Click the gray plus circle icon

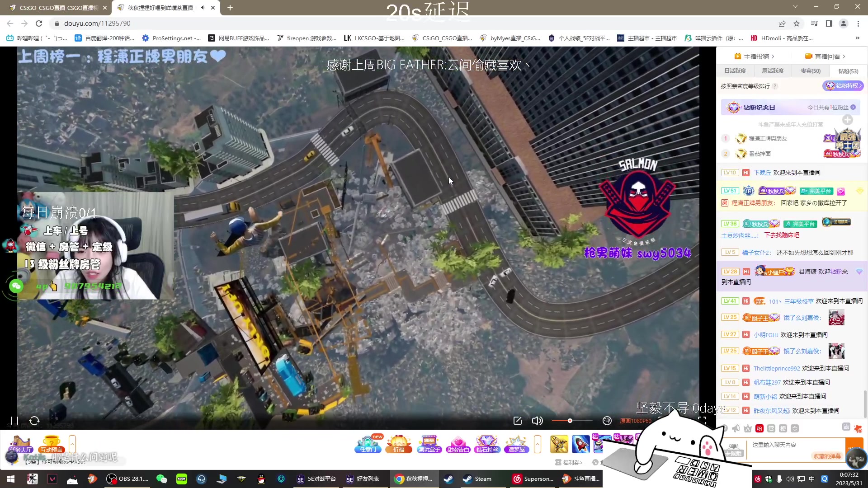click(848, 120)
